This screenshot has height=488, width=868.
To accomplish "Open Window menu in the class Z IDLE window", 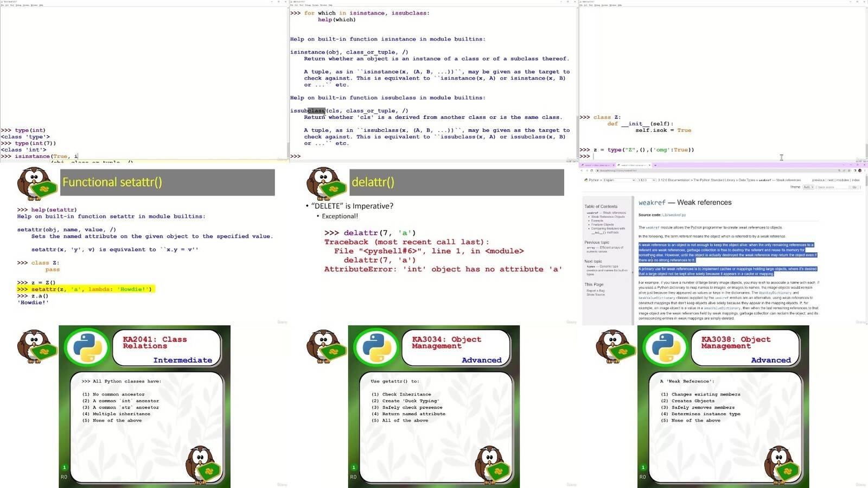I will [613, 5].
